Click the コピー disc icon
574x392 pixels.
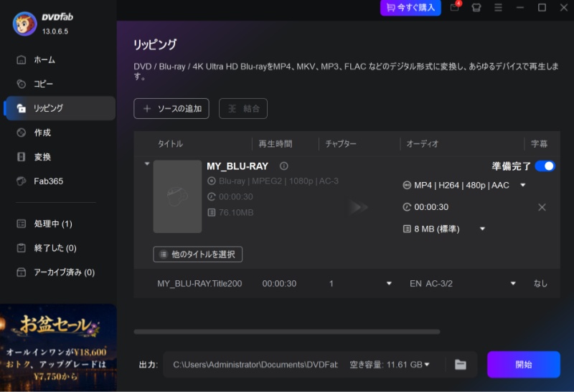pos(22,84)
